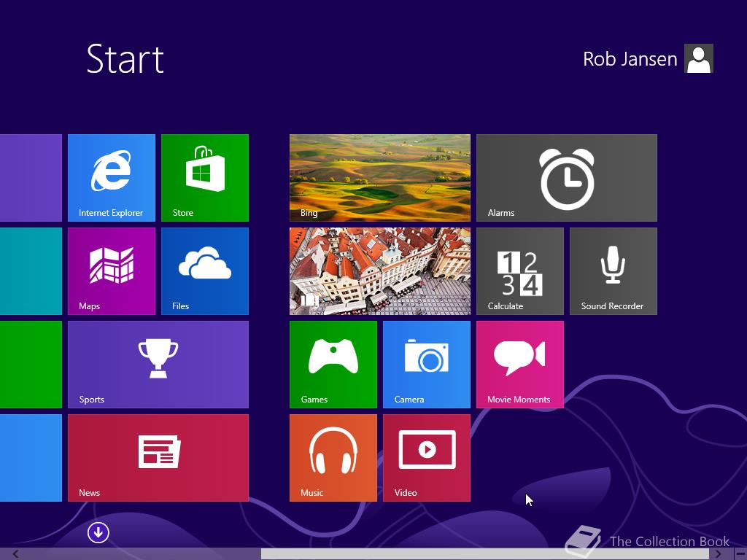The height and width of the screenshot is (560, 747).
Task: Open the partially visible purple tile
Action: [x=31, y=178]
